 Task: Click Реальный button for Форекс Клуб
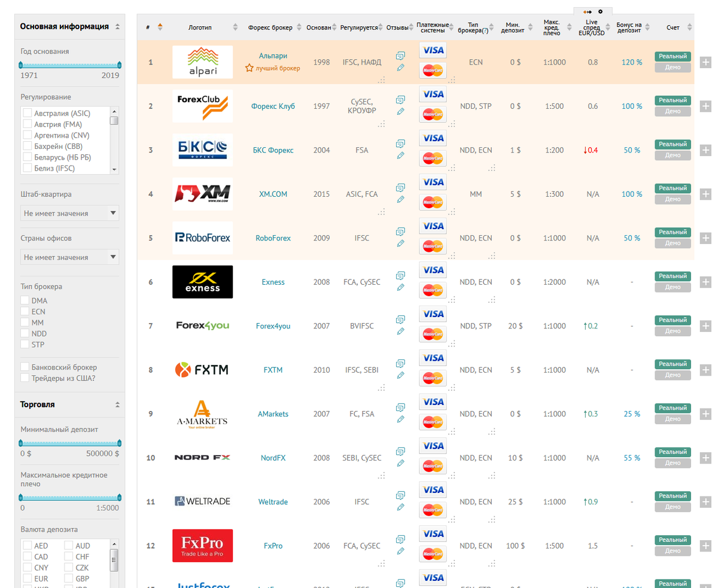[x=673, y=100]
